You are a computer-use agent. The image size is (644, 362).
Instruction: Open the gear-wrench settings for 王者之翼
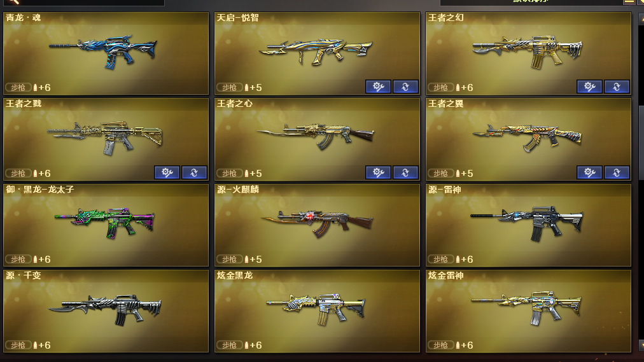coord(589,172)
